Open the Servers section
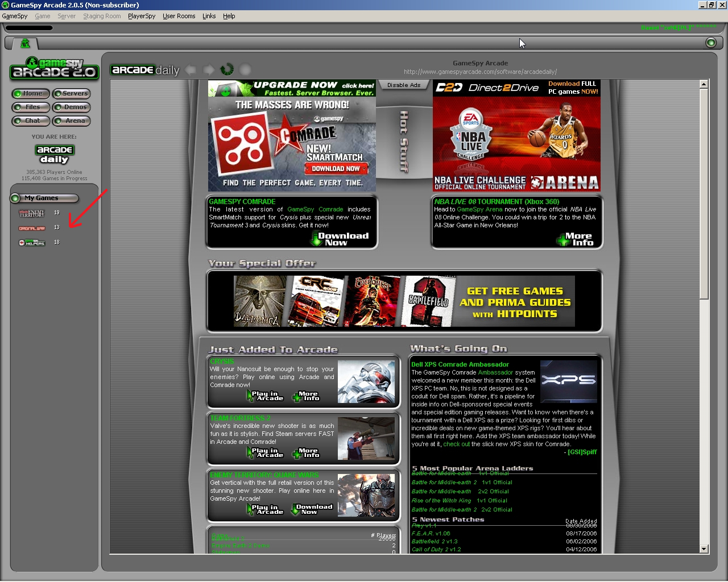 (72, 94)
